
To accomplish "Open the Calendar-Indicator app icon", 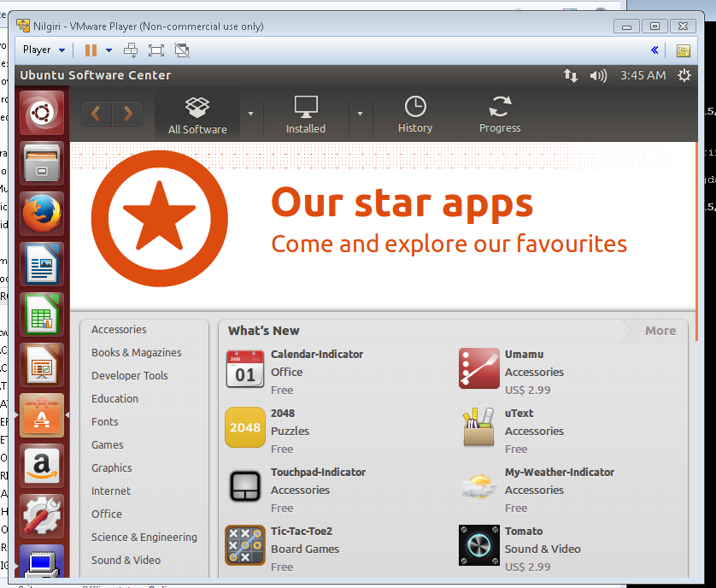I will click(245, 368).
